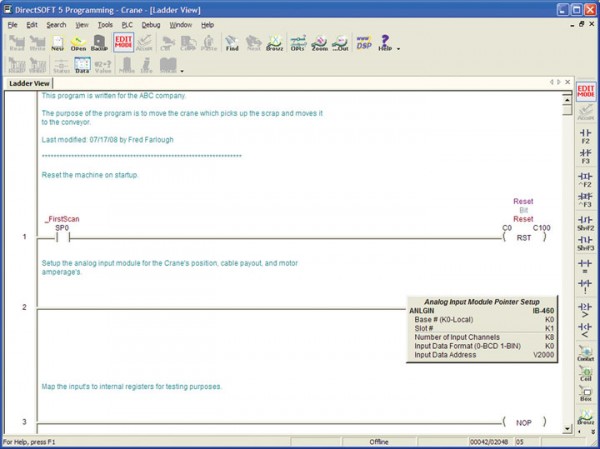Click the Find toolbar icon
Screen dimensions: 600x449
(232, 43)
